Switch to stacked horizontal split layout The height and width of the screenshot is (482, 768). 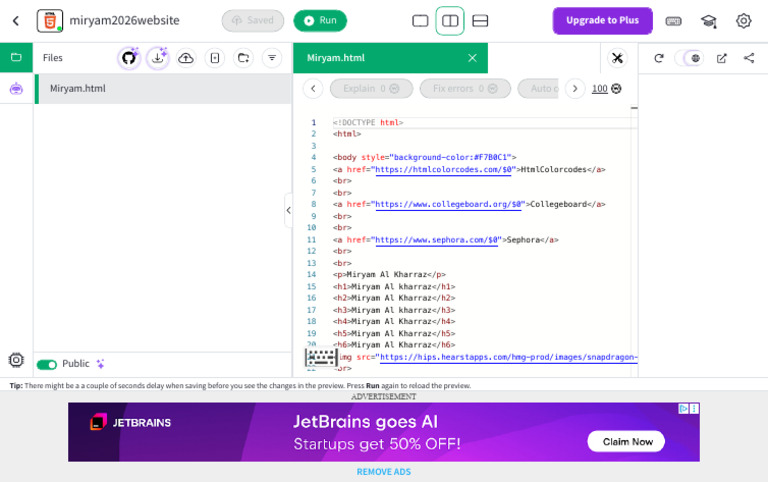coord(480,21)
